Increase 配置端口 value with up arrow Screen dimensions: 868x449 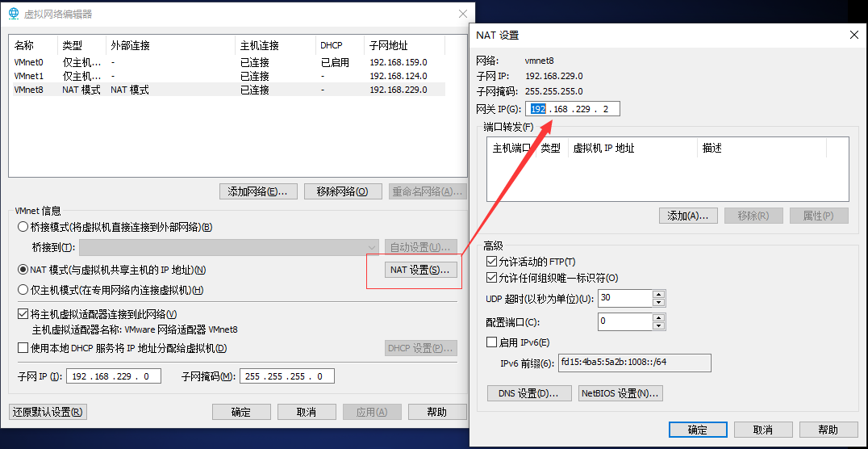[x=659, y=317]
